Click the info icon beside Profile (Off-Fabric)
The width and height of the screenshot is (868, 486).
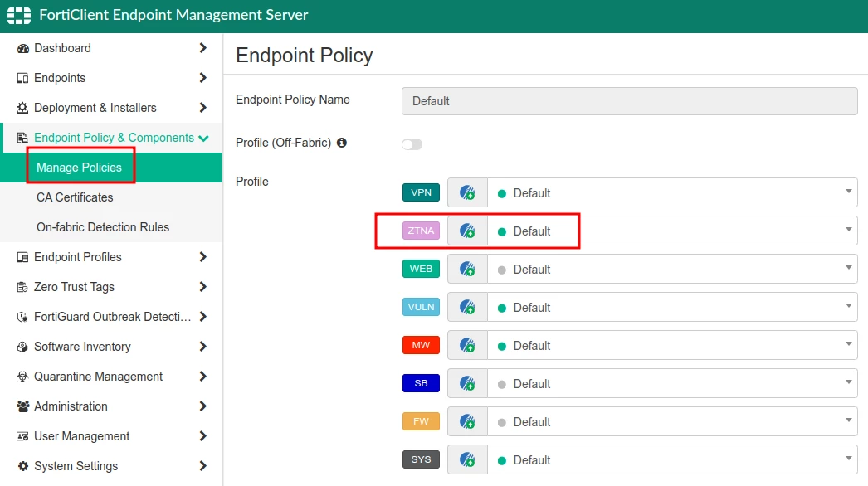click(342, 143)
